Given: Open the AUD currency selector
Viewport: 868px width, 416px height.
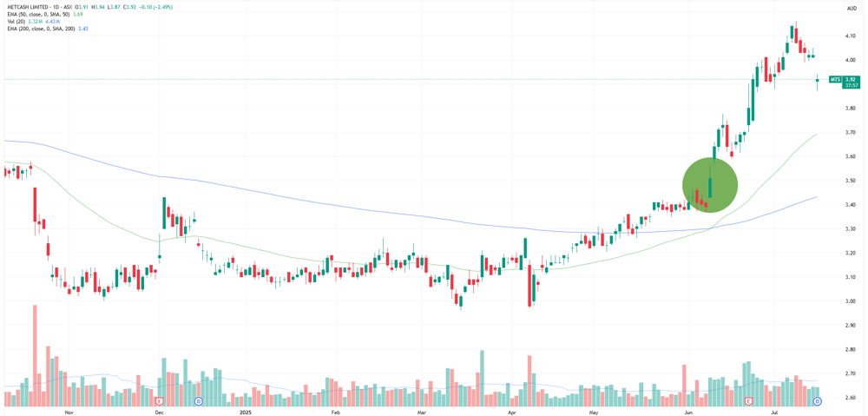Looking at the screenshot, I should pos(852,9).
